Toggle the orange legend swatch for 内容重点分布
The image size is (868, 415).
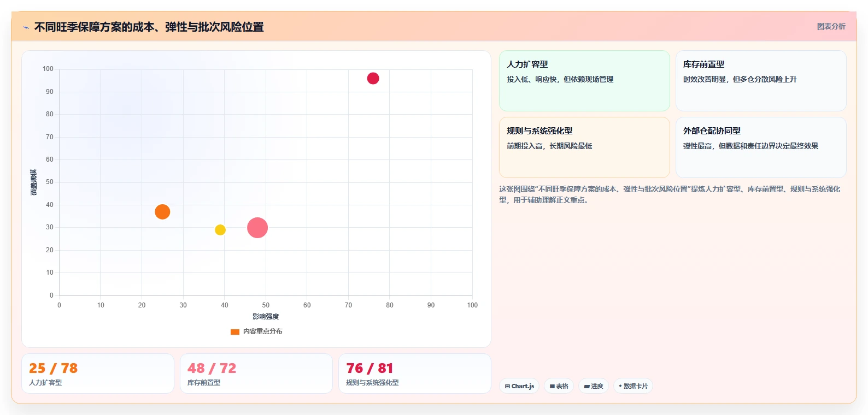(x=235, y=331)
